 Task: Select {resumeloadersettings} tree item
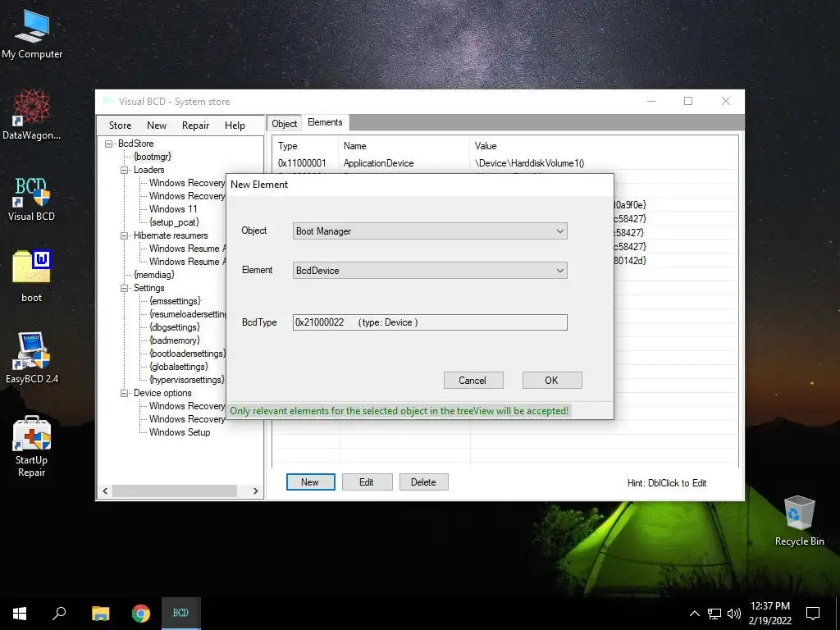pos(187,314)
